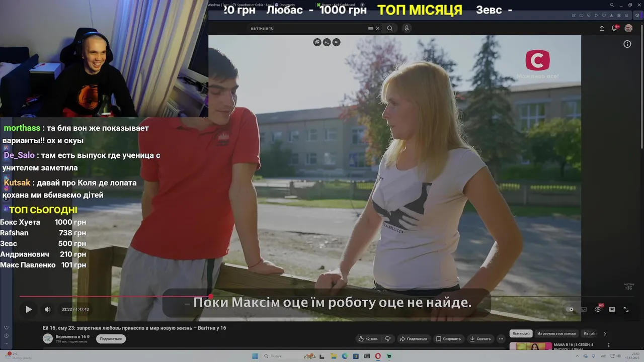Open the Беременна в 16 channel avatar
Viewport: 644px width, 362px height.
point(48,339)
